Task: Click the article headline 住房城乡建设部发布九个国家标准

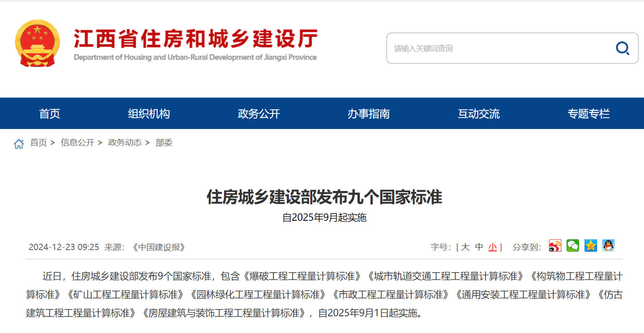Action: [325, 197]
